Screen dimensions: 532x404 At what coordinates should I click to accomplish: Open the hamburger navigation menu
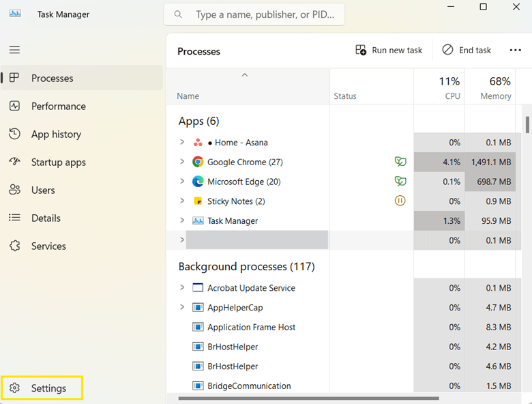coord(14,50)
